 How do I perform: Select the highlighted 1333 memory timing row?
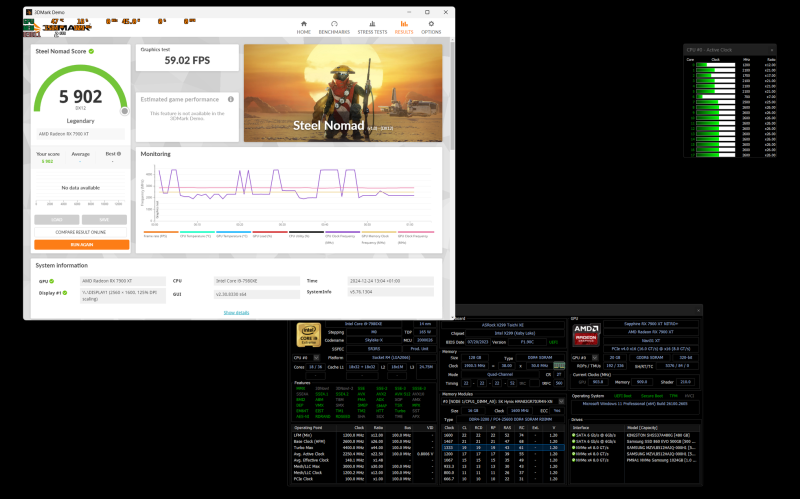[x=503, y=447]
